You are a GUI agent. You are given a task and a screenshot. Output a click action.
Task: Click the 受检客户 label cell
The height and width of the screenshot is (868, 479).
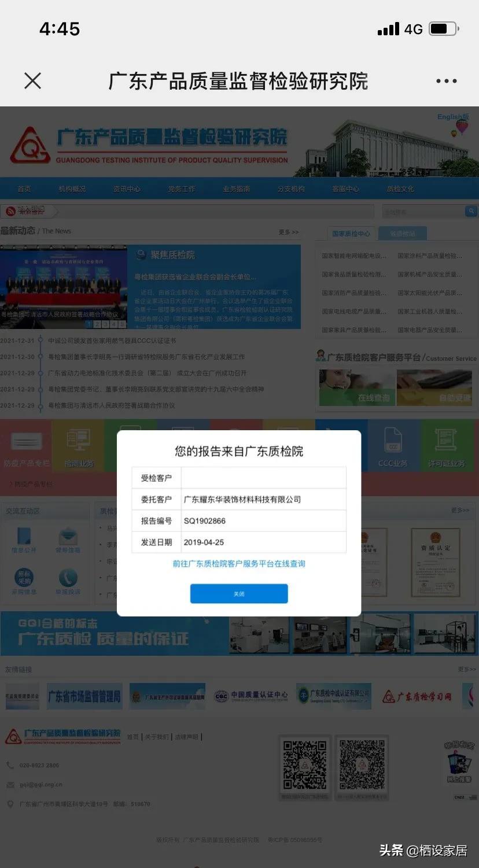pyautogui.click(x=156, y=478)
